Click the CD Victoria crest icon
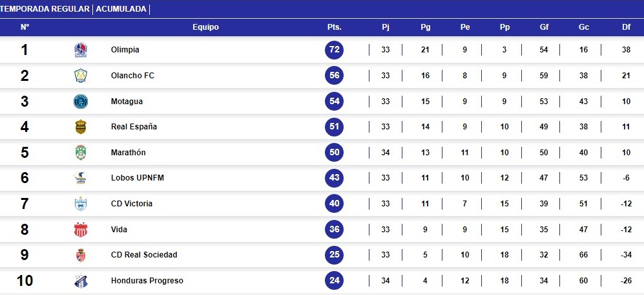 (x=80, y=204)
